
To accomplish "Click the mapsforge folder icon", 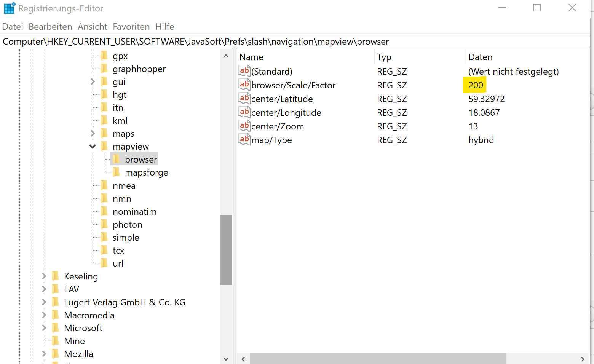I will 117,172.
